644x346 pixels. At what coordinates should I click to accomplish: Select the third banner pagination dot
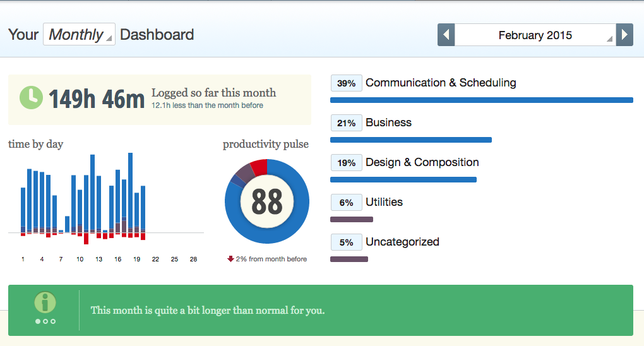point(53,321)
